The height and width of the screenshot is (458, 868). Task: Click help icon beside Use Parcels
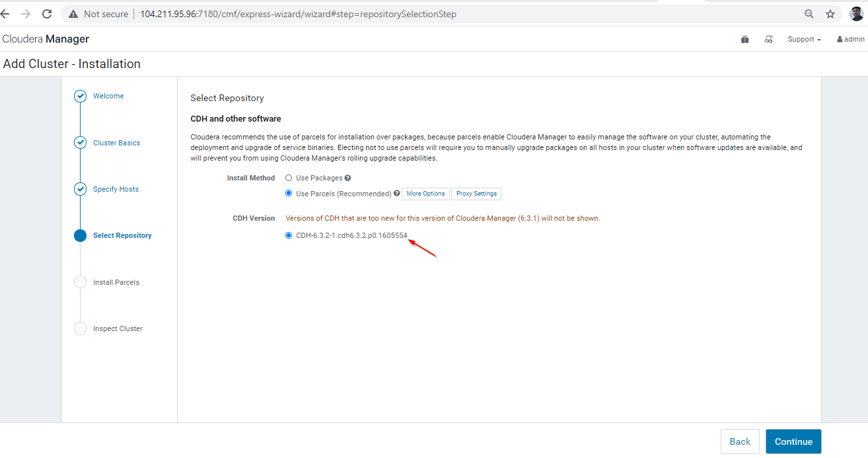tap(396, 194)
